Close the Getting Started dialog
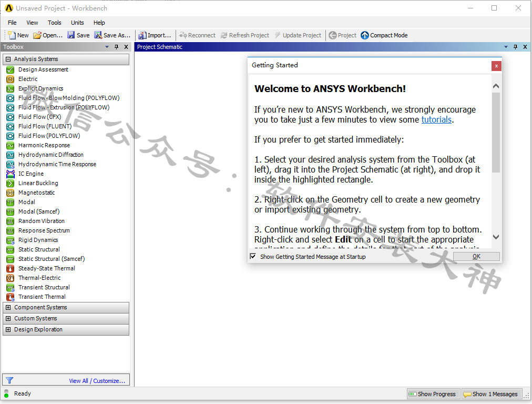Image resolution: width=532 pixels, height=404 pixels. 496,66
